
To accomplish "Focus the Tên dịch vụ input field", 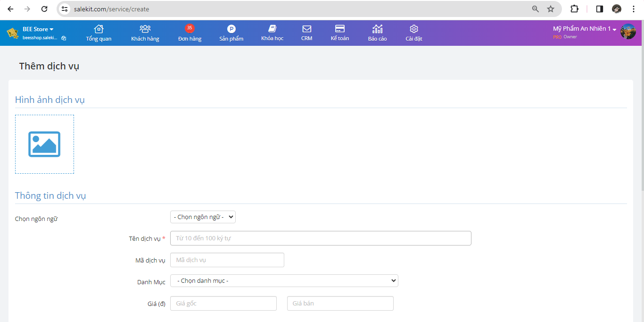I will click(x=321, y=238).
